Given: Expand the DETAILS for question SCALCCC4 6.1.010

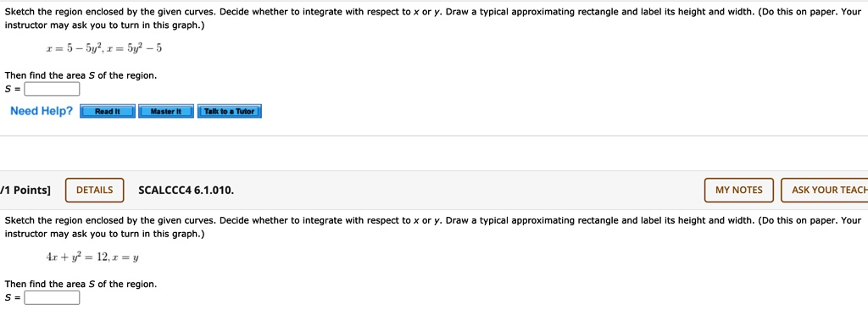Looking at the screenshot, I should pyautogui.click(x=95, y=190).
